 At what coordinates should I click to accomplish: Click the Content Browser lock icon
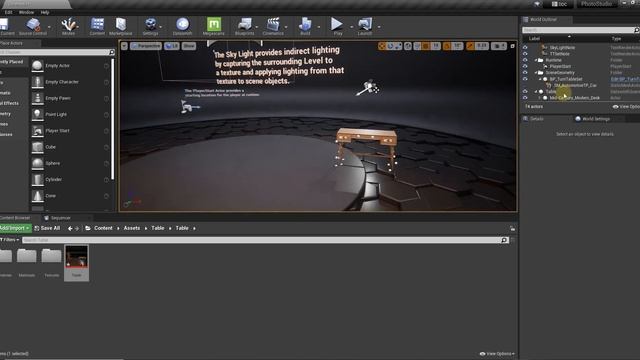[512, 229]
